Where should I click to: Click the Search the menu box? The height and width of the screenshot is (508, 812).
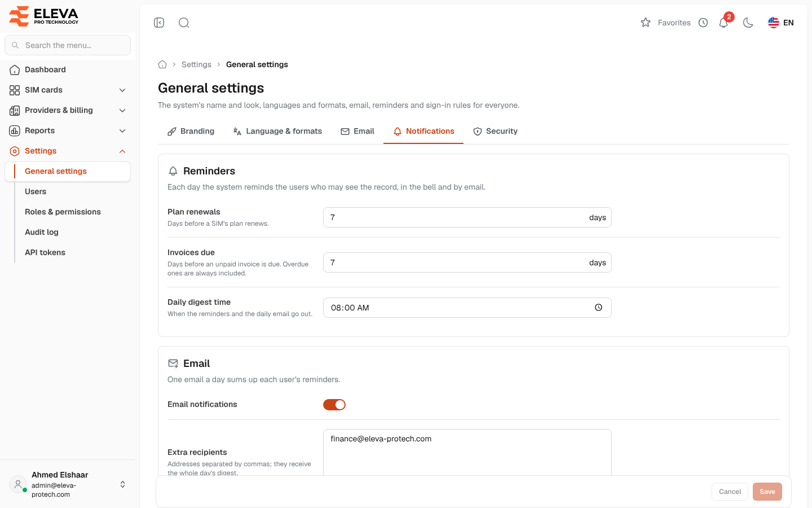[x=68, y=45]
